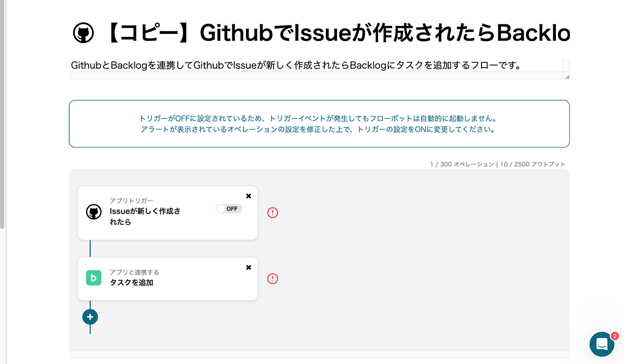Click the operation and output count text
This screenshot has height=364, width=624.
498,164
